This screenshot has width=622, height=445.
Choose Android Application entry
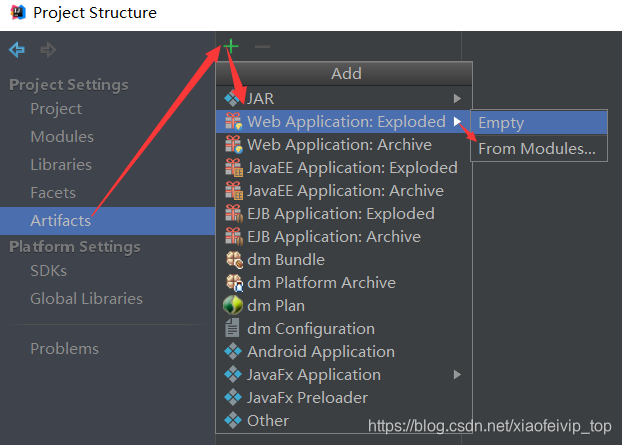pos(344,351)
